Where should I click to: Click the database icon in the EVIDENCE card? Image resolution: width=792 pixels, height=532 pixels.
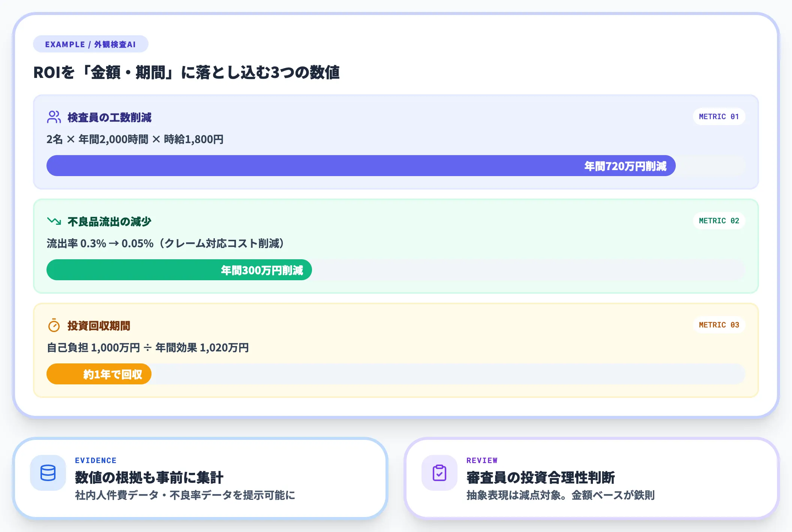(x=48, y=474)
